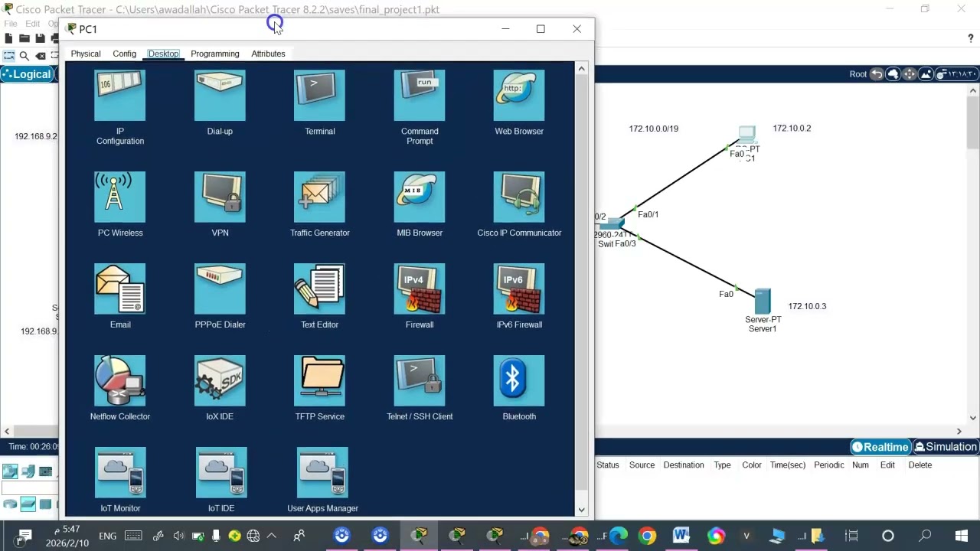Launch the Telnet / SSH Client
980x551 pixels.
click(420, 380)
